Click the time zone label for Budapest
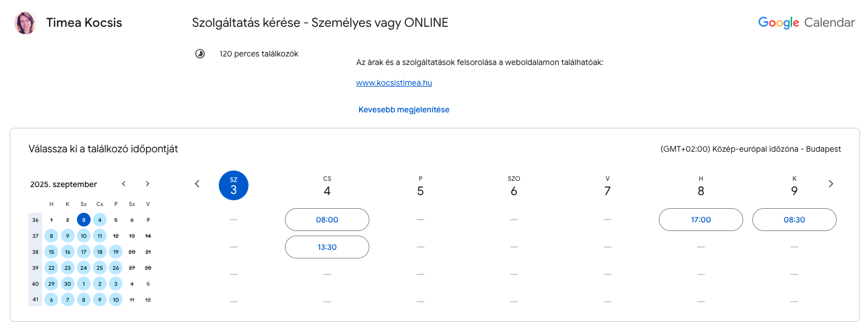 [x=750, y=149]
